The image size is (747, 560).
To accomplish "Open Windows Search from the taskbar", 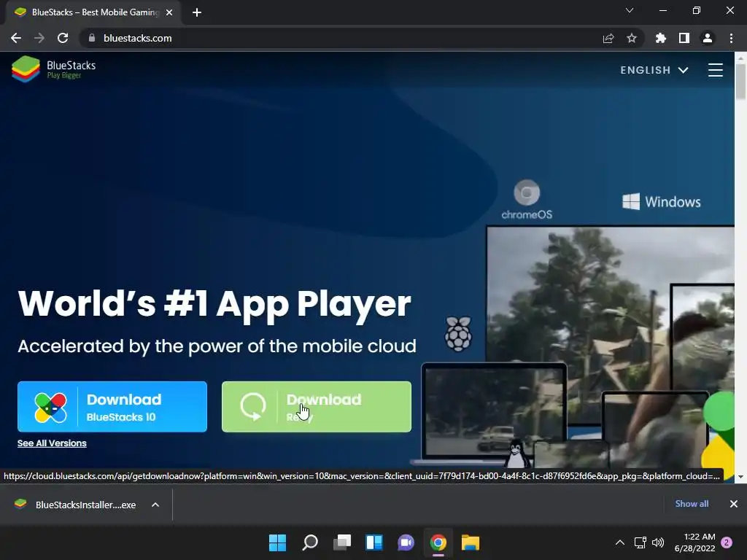I will click(309, 542).
